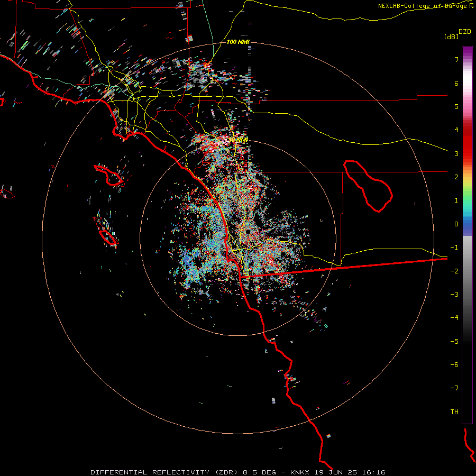Click the 7 value on the color scale
The width and height of the screenshot is (476, 476).
456,59
